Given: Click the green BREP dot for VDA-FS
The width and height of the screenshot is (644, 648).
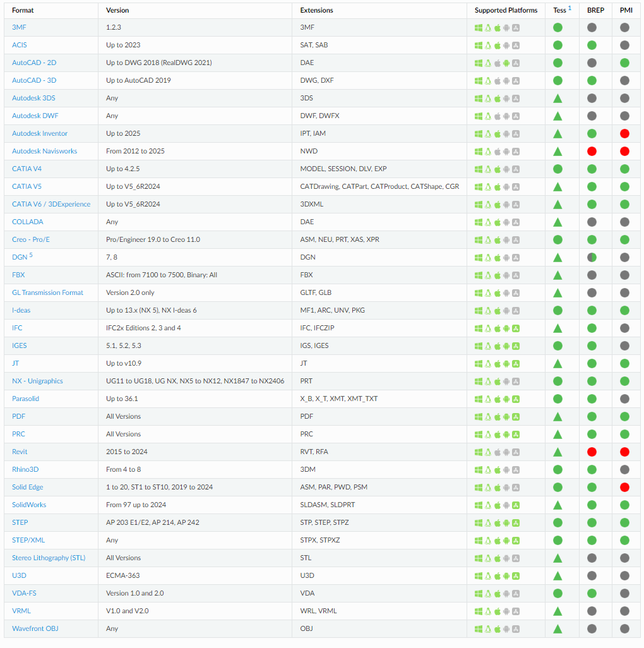Looking at the screenshot, I should [x=592, y=594].
